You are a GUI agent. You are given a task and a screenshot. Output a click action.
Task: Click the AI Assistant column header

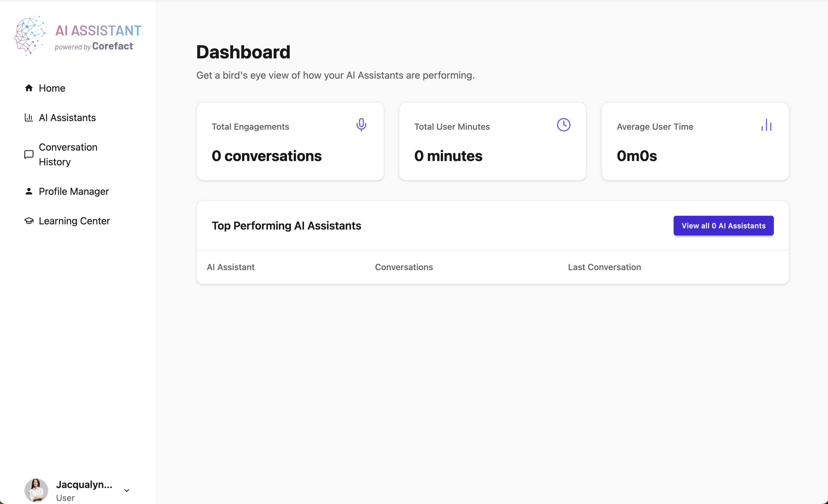pos(230,267)
